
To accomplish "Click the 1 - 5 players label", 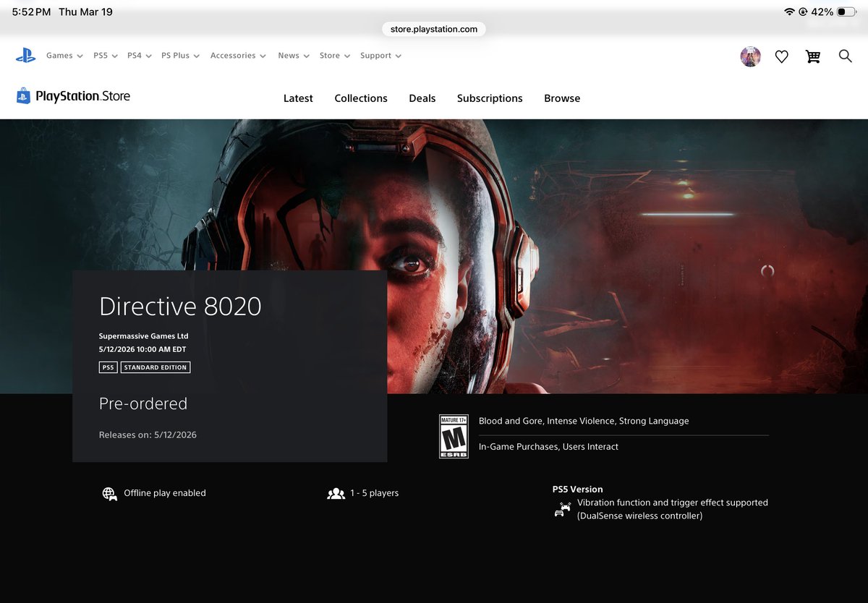I will point(374,493).
